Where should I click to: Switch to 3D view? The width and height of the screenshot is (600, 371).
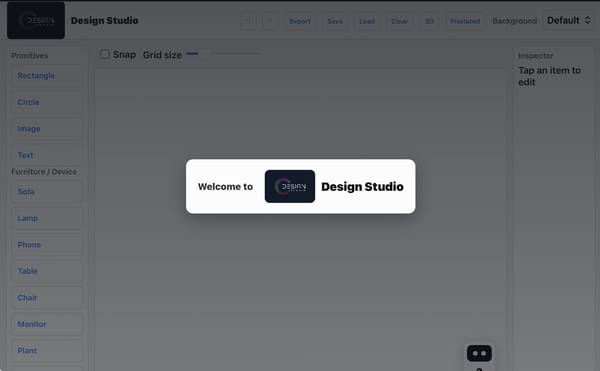pos(429,21)
